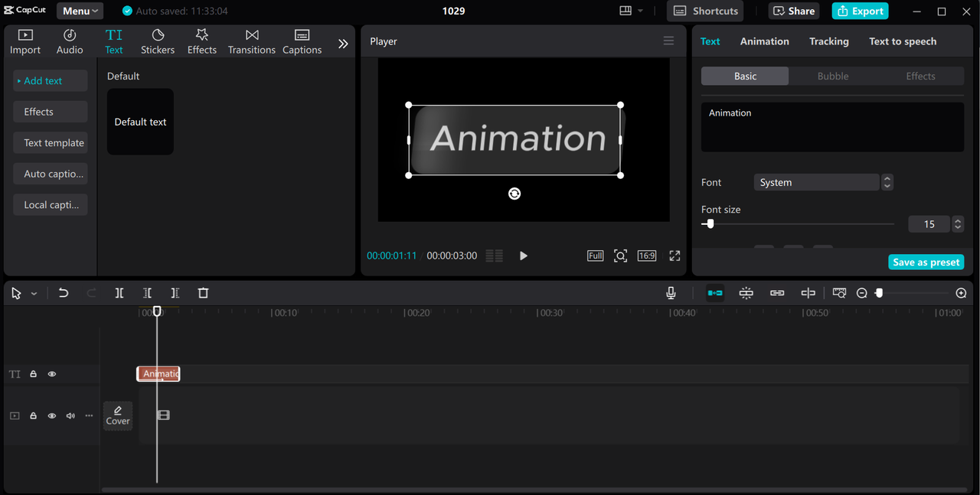The height and width of the screenshot is (495, 980).
Task: Click the Cover button on the video track
Action: tap(118, 415)
